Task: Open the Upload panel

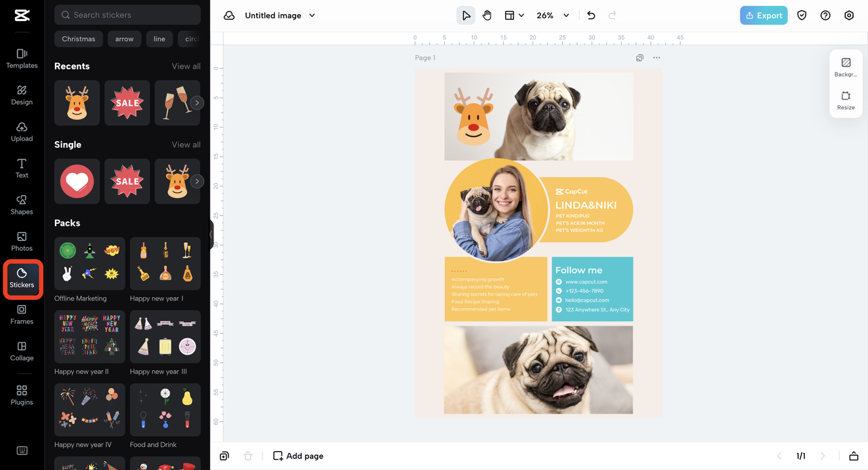Action: pyautogui.click(x=22, y=132)
